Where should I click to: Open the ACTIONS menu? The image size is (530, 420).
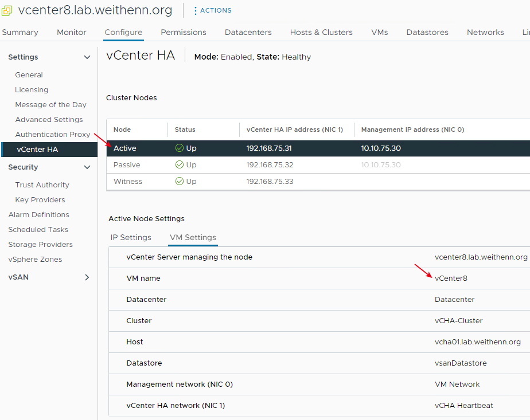[x=213, y=10]
